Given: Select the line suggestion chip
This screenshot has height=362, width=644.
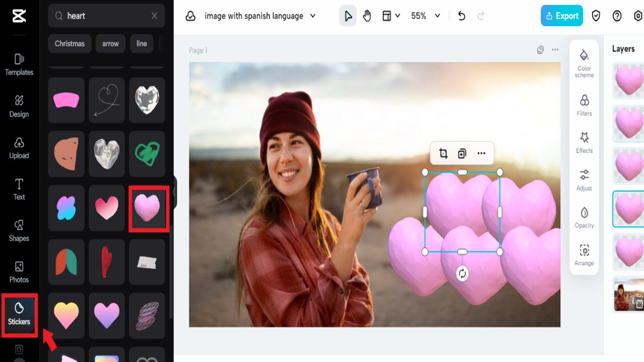Looking at the screenshot, I should tap(142, 44).
